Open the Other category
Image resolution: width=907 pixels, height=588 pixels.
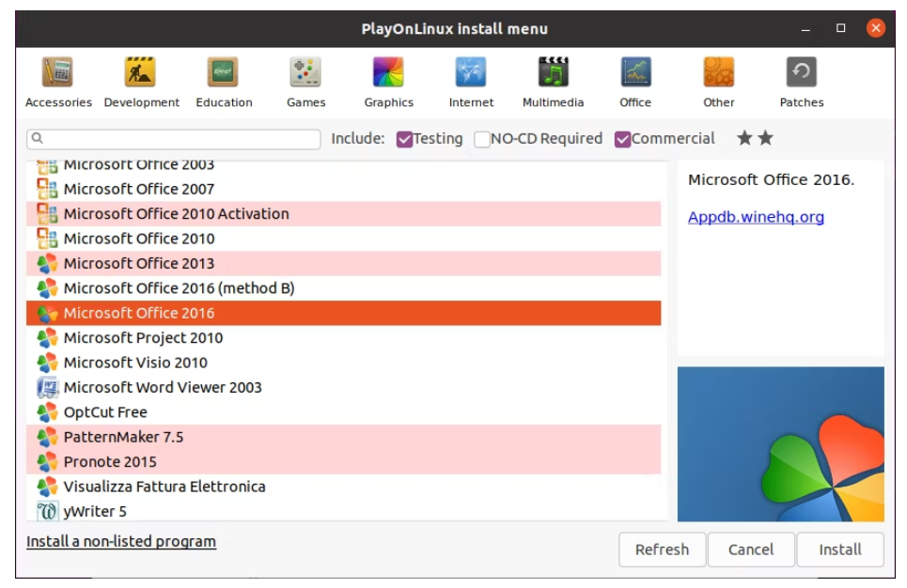pos(718,82)
